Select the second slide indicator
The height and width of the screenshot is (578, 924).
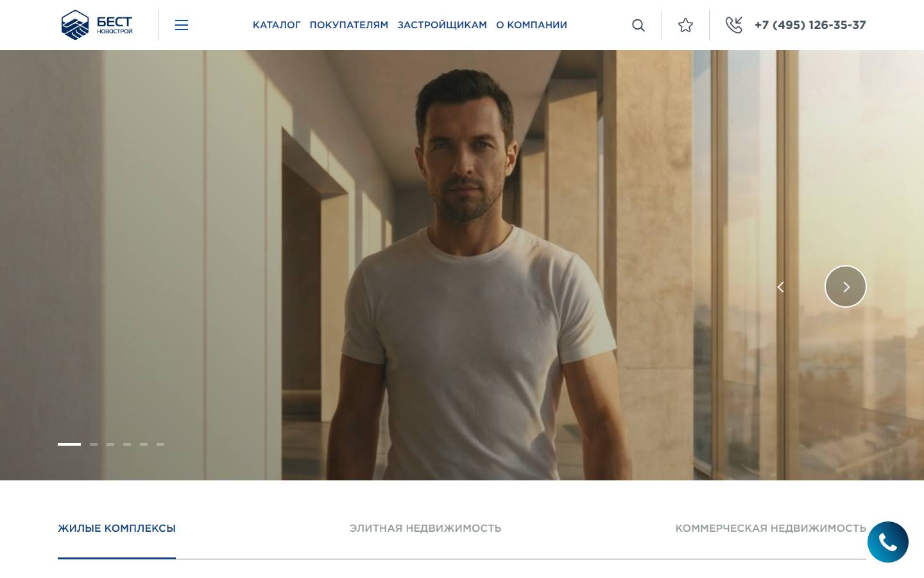94,444
